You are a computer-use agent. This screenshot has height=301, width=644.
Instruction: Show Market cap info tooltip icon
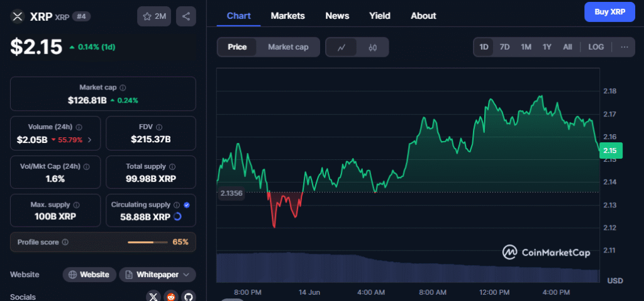click(123, 88)
